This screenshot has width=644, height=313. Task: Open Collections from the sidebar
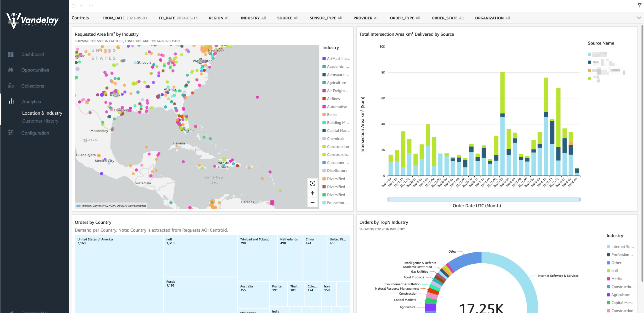click(11, 86)
